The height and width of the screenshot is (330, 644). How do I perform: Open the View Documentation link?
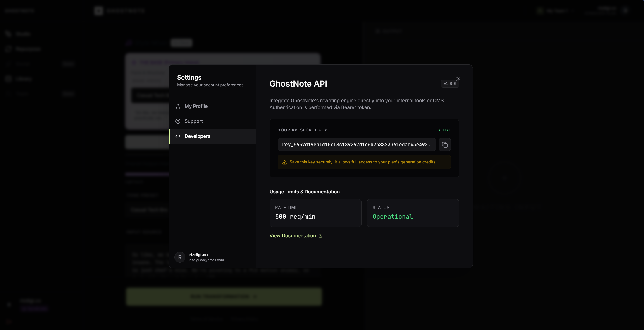[293, 236]
